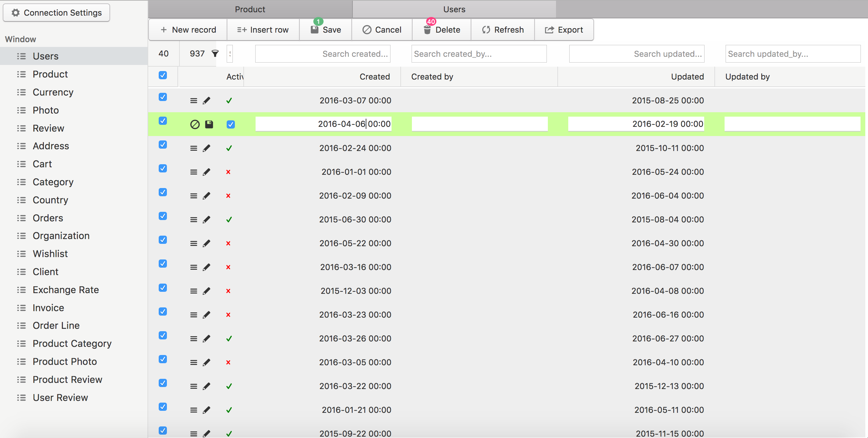Screen dimensions: 868x438
Task: Click the cancel-edit circle icon in the green row
Action: pyautogui.click(x=195, y=124)
